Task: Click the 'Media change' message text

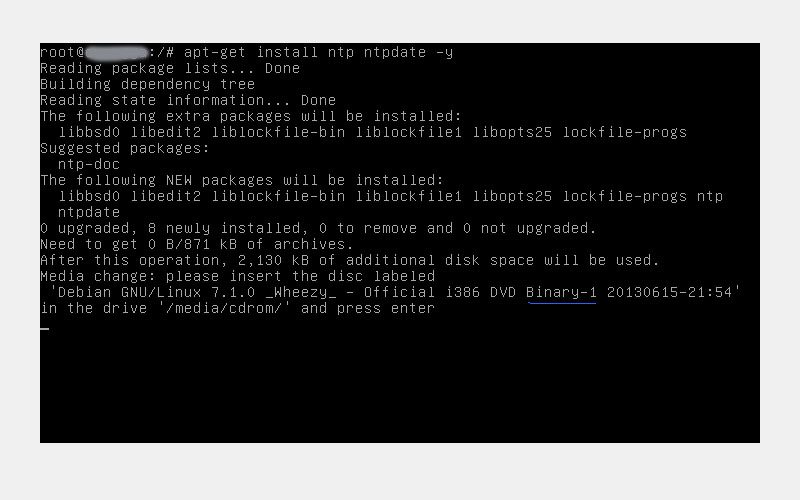Action: [103, 276]
